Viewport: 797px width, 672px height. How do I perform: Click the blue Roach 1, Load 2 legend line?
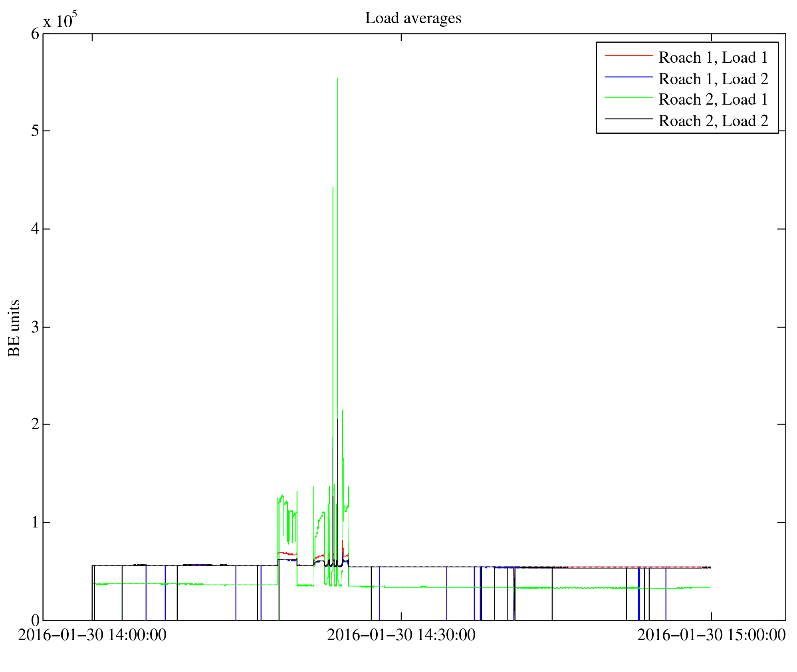pos(628,77)
